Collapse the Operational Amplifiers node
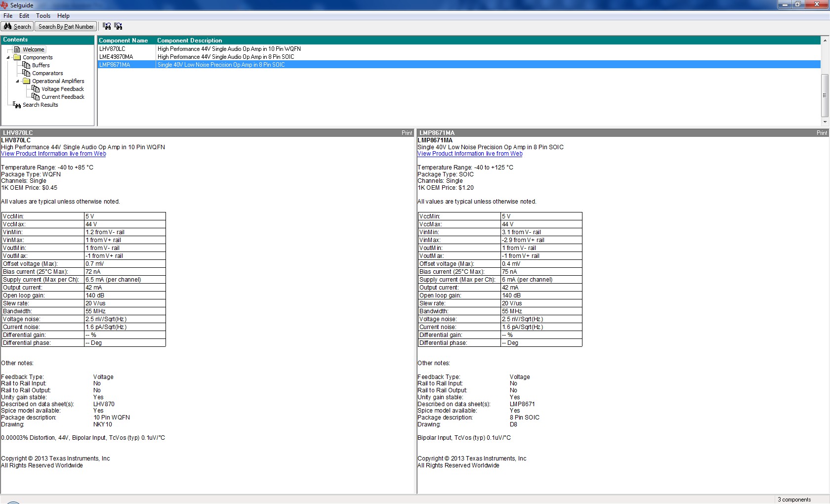The image size is (830, 504). click(x=18, y=82)
